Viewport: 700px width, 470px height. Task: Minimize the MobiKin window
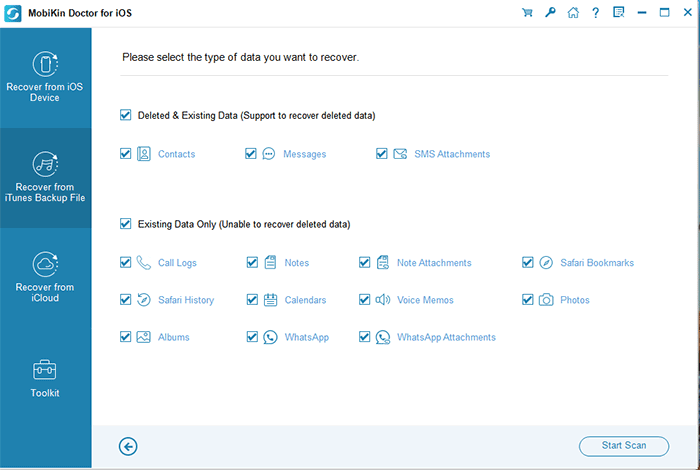642,12
